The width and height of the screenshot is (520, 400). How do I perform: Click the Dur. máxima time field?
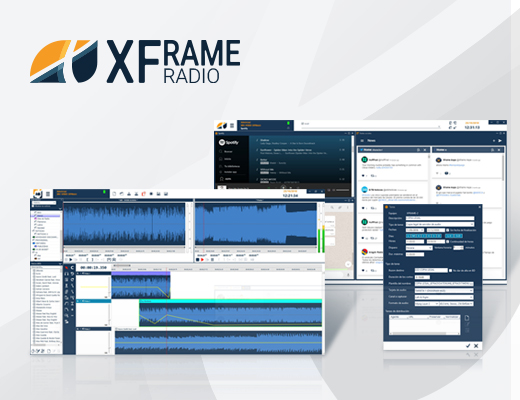[x=415, y=254]
